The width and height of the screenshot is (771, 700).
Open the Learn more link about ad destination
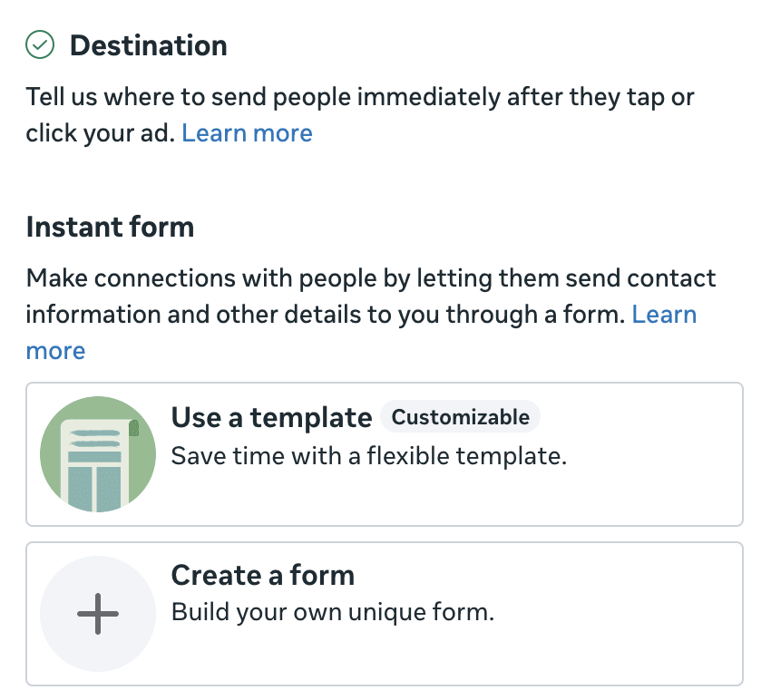pyautogui.click(x=247, y=133)
